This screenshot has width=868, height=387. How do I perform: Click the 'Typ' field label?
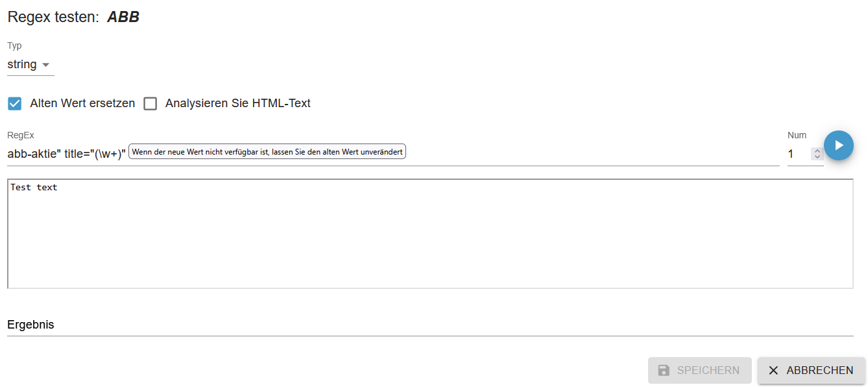point(14,45)
